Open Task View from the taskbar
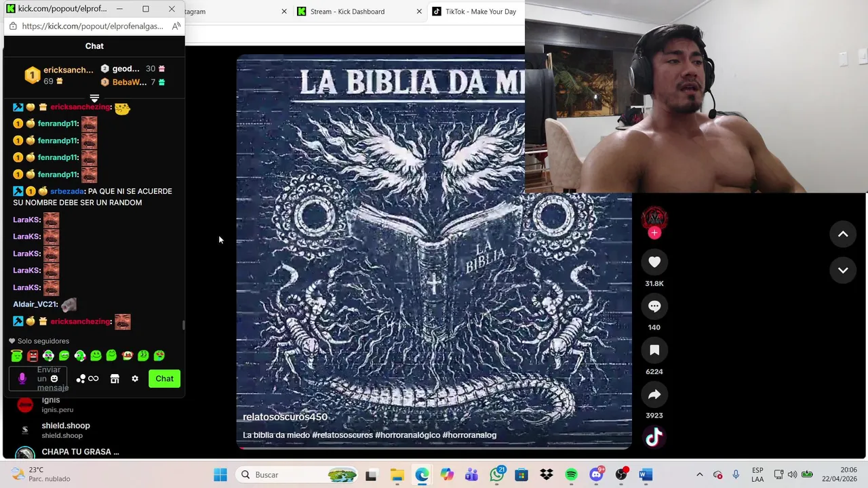 371,474
